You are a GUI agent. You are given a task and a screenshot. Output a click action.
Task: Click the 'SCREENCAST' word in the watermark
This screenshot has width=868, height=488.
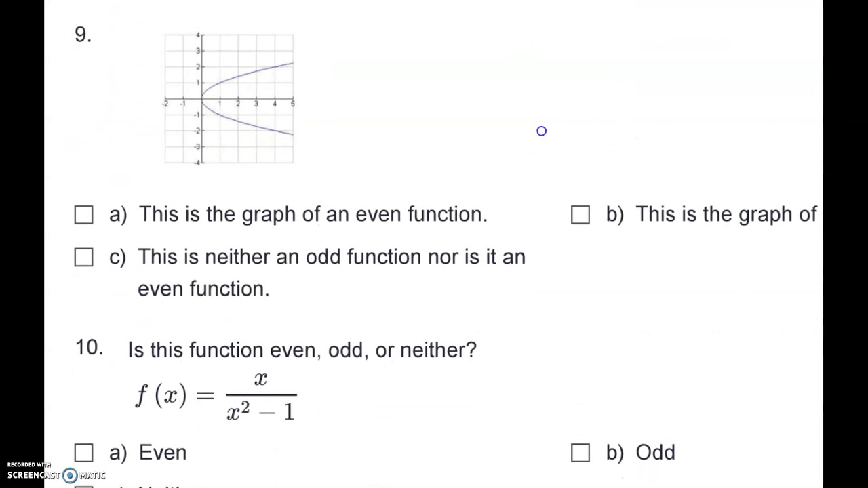[x=34, y=476]
